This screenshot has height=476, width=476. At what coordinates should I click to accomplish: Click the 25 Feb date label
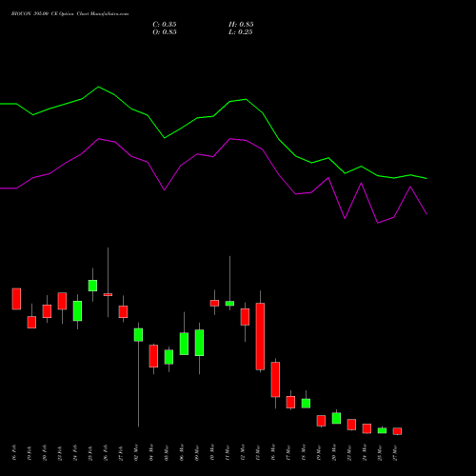coord(90,453)
